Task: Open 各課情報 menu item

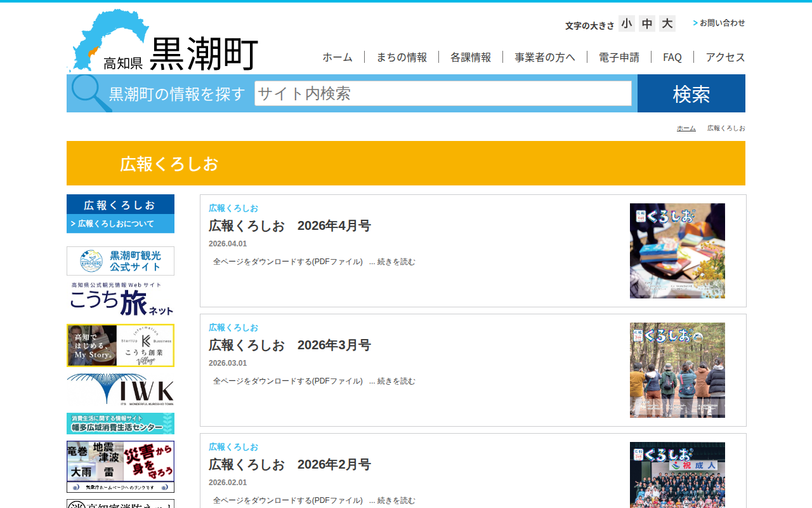Action: 471,57
